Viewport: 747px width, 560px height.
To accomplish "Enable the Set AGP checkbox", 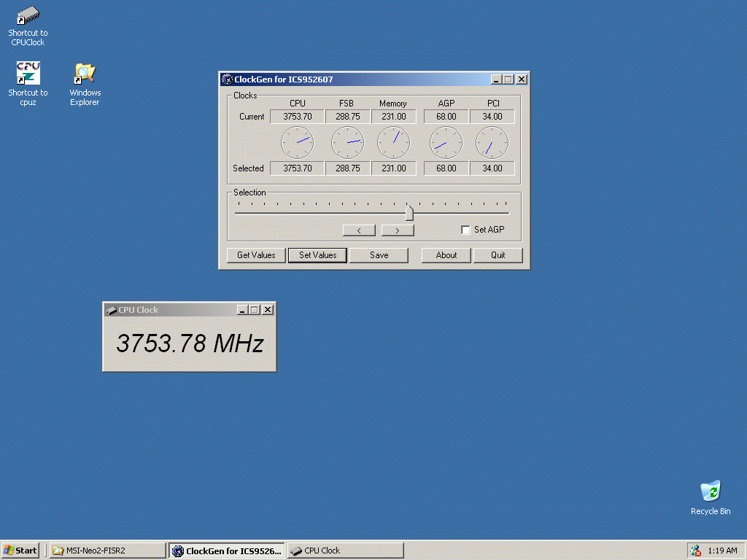I will 465,230.
